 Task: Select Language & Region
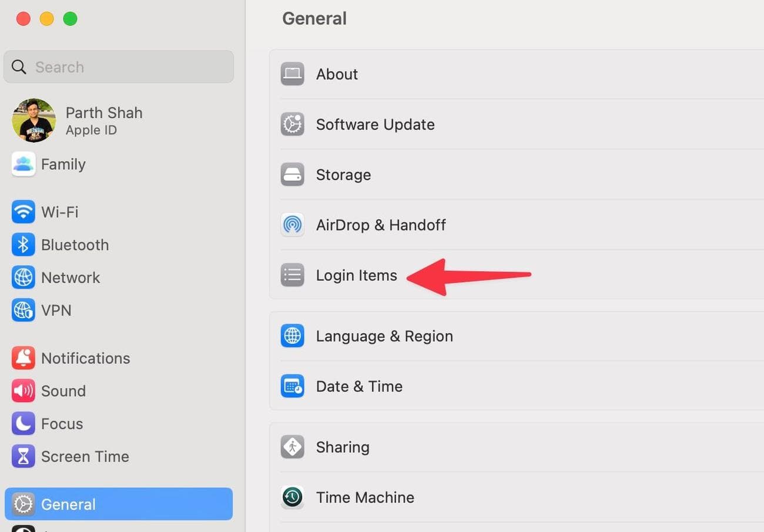click(384, 336)
